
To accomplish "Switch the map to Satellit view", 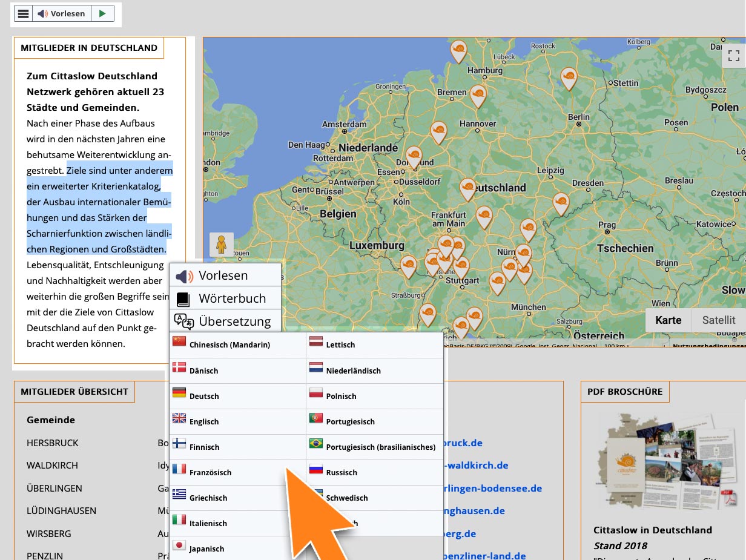I will point(718,320).
